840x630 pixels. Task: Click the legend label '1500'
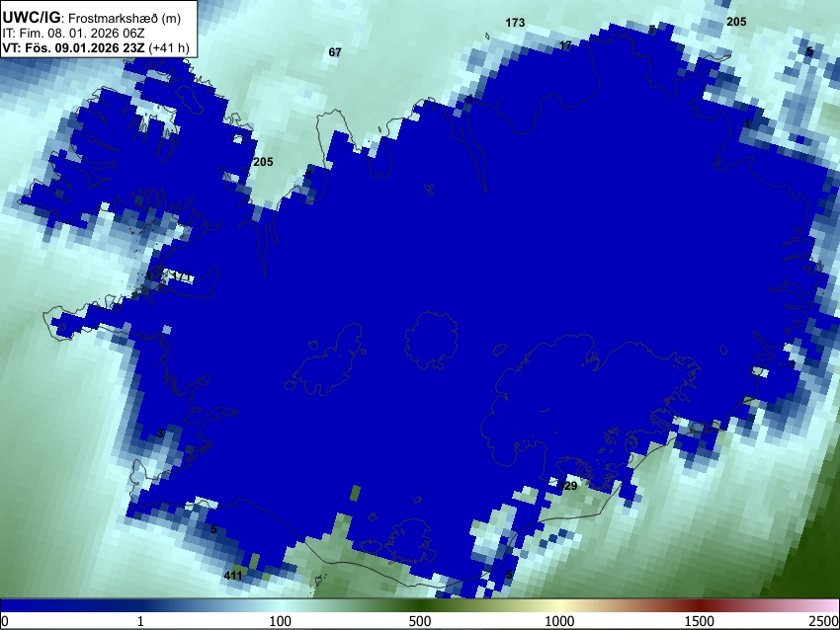(699, 621)
